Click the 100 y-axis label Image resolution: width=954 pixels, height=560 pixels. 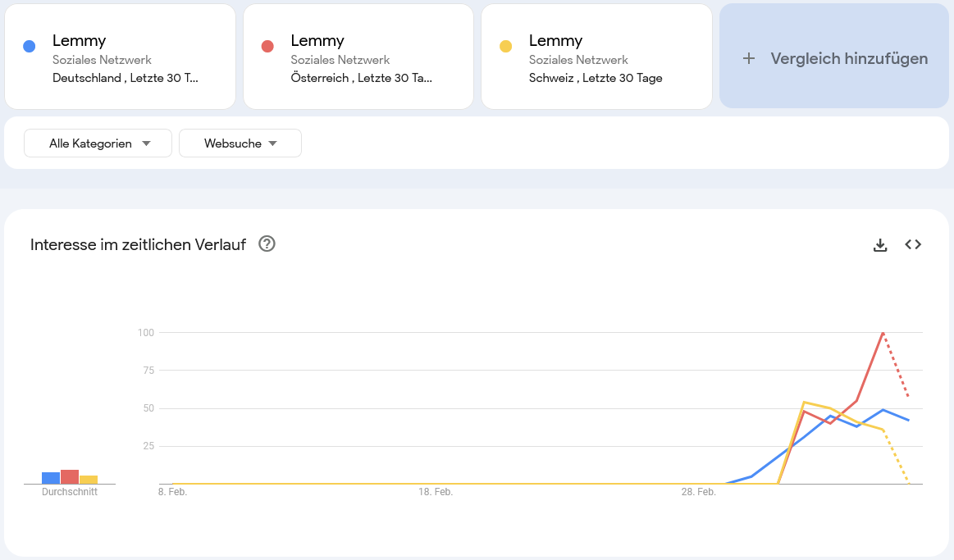146,333
